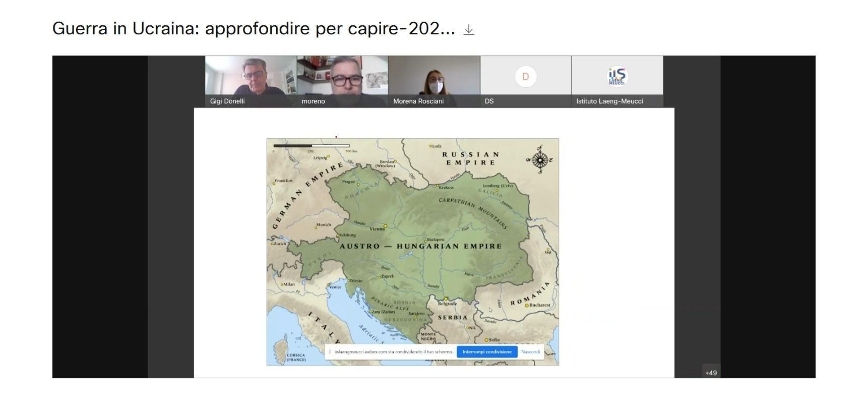Click the Milan city label on map
The image size is (868, 420).
(x=289, y=284)
